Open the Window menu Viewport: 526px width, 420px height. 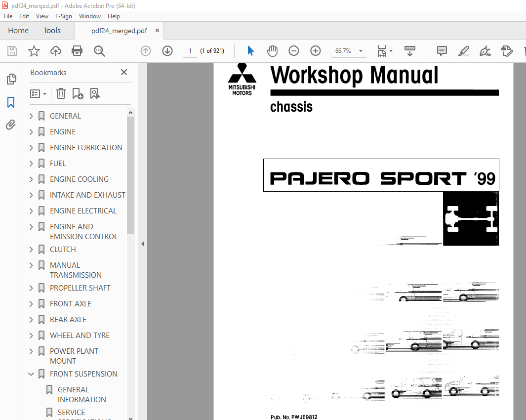(x=89, y=16)
